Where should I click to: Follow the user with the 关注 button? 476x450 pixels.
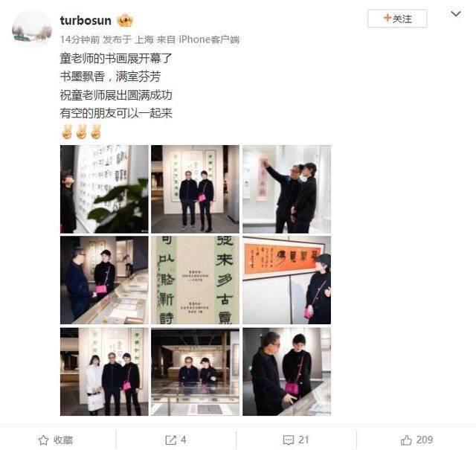tap(397, 19)
